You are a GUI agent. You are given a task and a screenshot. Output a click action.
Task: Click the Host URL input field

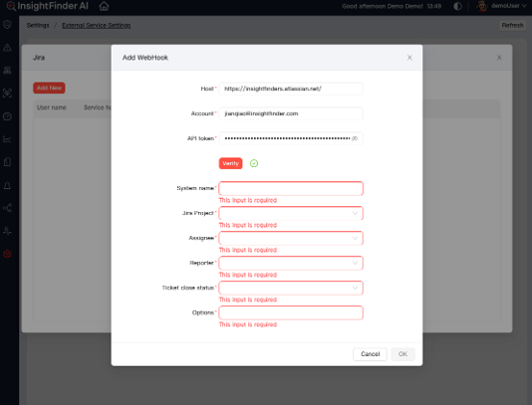pos(291,89)
